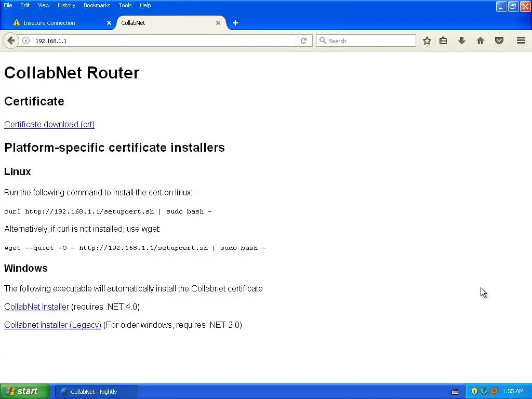Viewport: 532px width, 399px height.
Task: Open the Tools menu
Action: [125, 5]
